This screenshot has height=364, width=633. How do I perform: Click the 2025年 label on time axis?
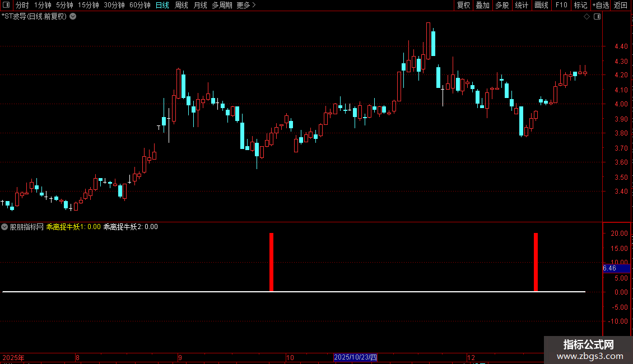click(13, 357)
